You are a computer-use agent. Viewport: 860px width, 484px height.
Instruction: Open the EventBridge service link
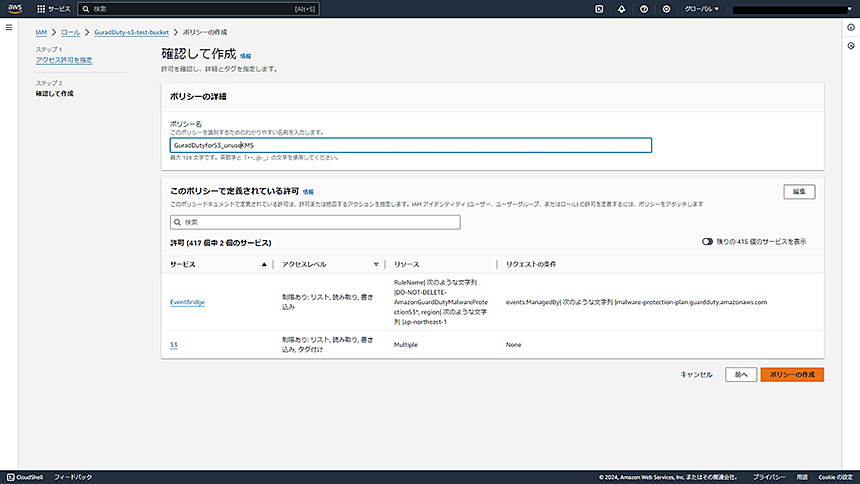[187, 302]
